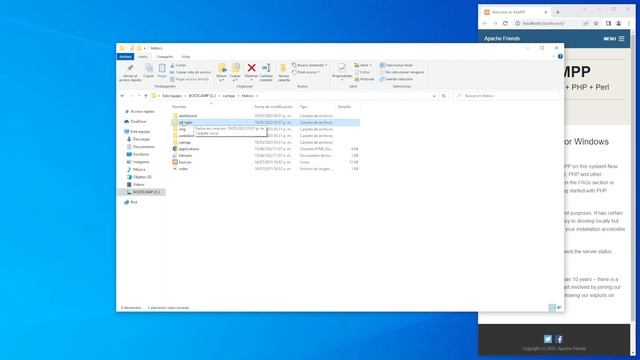Click the Twitter icon in XAMPP page footer
This screenshot has width=640, height=360.
point(548,339)
